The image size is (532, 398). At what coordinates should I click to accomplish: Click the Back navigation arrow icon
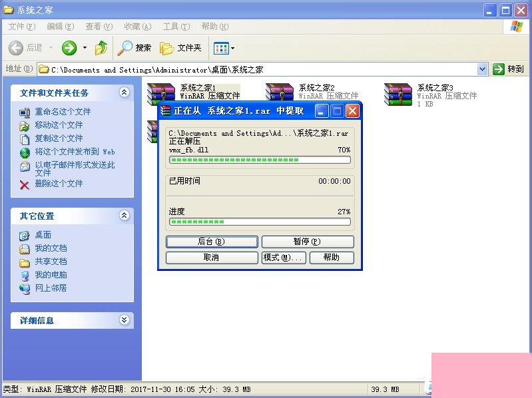[16, 48]
